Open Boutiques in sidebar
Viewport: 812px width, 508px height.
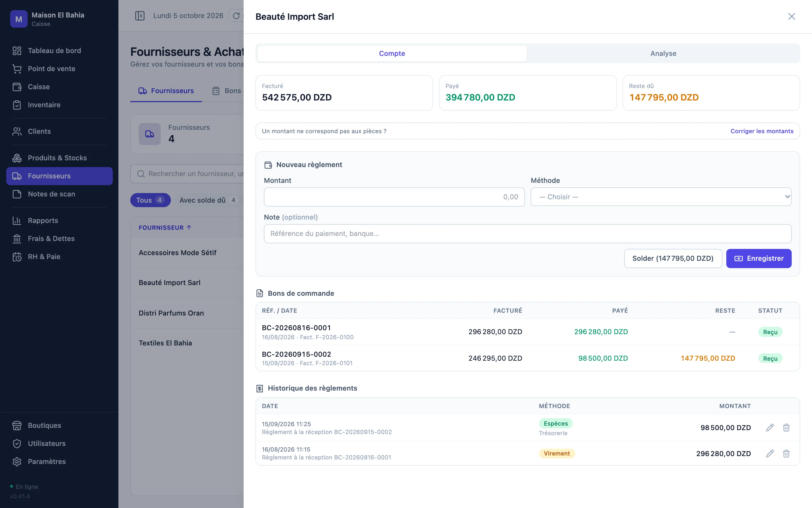pyautogui.click(x=59, y=425)
